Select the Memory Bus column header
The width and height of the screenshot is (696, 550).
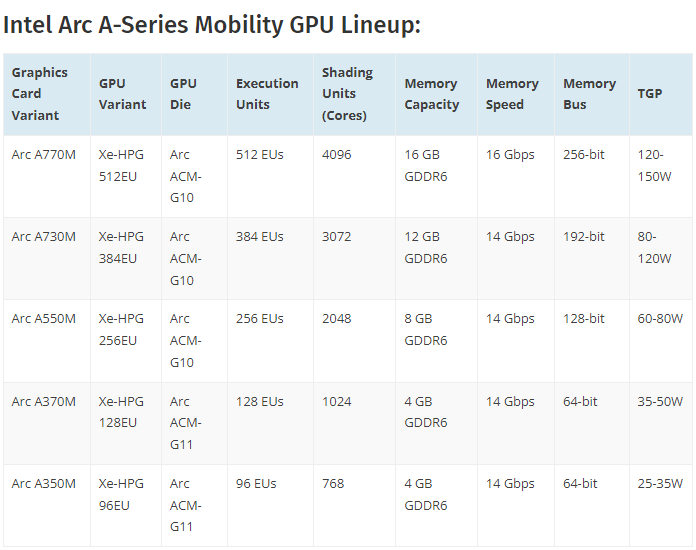click(589, 94)
